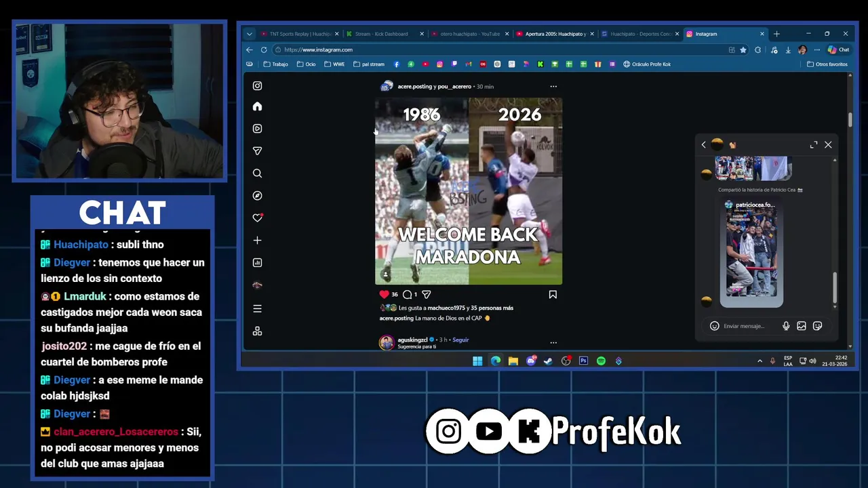The height and width of the screenshot is (488, 868).
Task: Open 'Oráculo Profe Kok' bookmark
Action: pyautogui.click(x=647, y=64)
